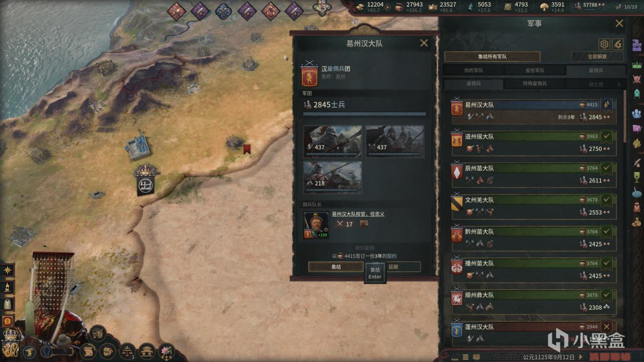Switch to 你的军队 tab
The image size is (644, 362).
coord(473,70)
